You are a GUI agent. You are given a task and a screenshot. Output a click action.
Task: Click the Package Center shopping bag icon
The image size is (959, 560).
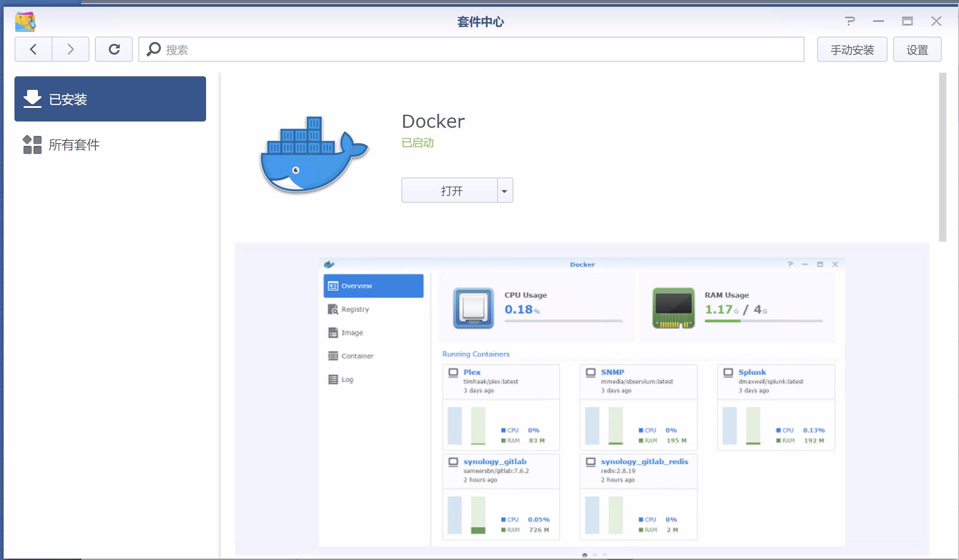tap(25, 21)
